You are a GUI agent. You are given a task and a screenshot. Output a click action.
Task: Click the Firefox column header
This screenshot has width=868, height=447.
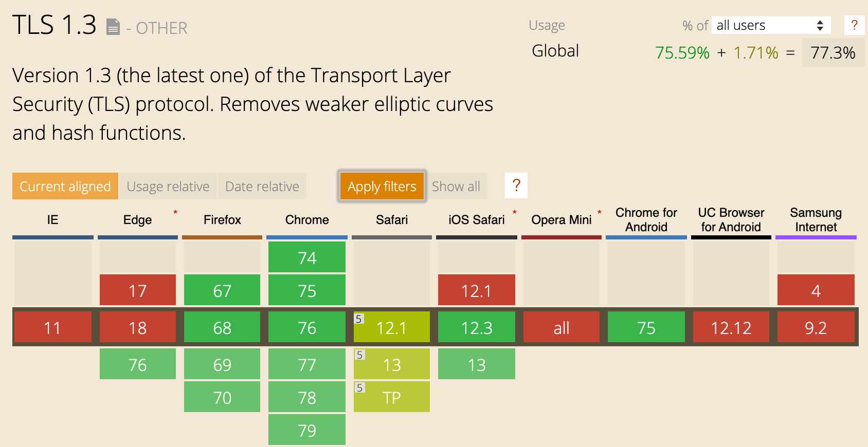[222, 220]
